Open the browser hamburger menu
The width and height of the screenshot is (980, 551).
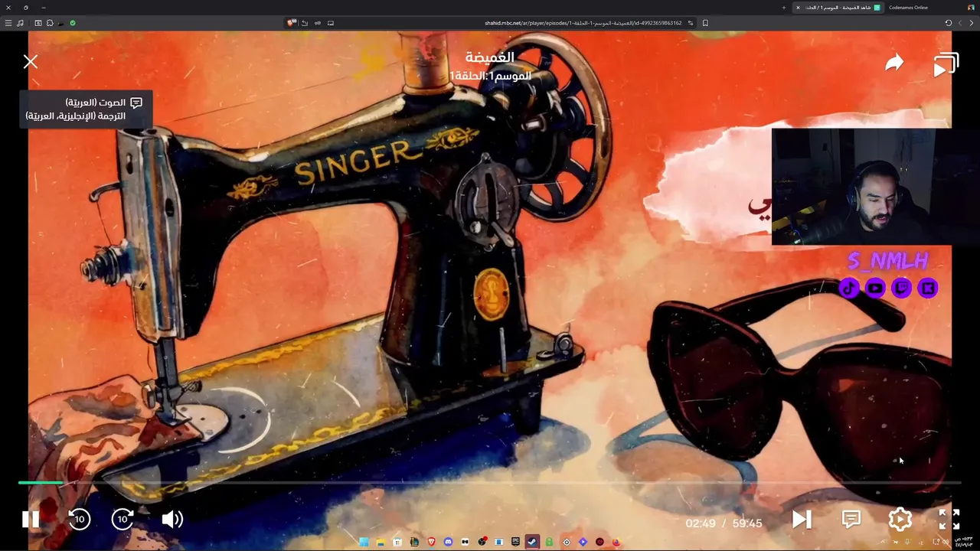(x=8, y=23)
